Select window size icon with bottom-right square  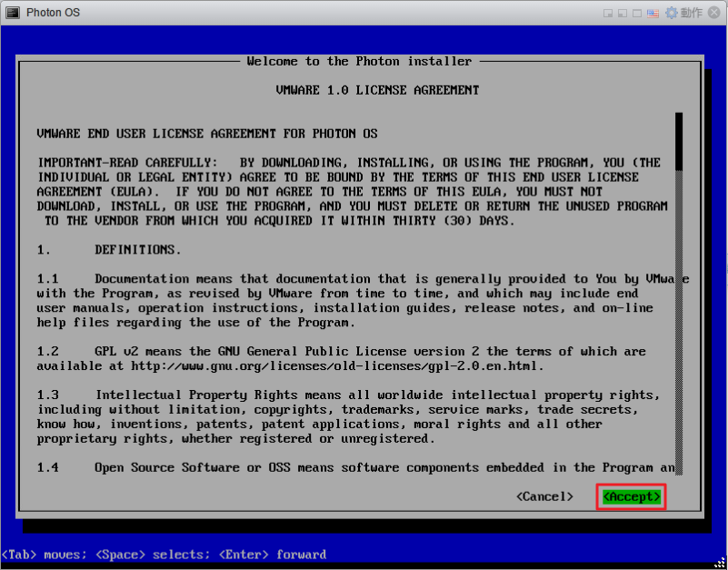[x=608, y=13]
